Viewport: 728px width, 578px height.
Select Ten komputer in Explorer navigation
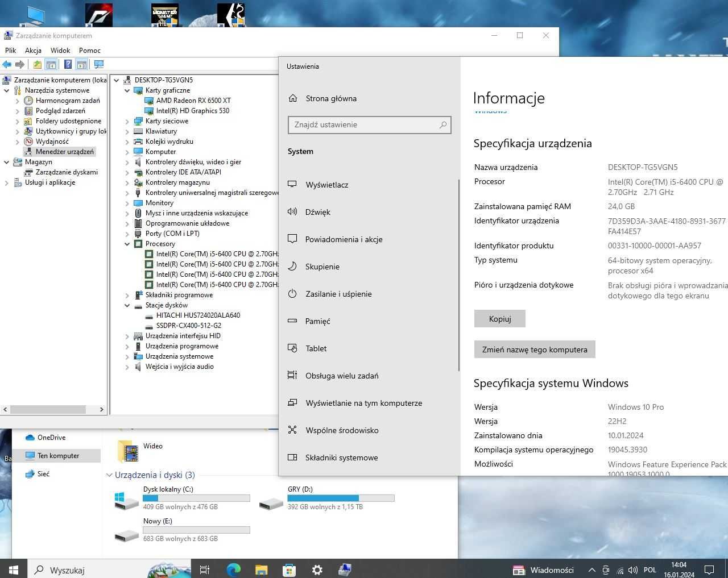coord(56,455)
